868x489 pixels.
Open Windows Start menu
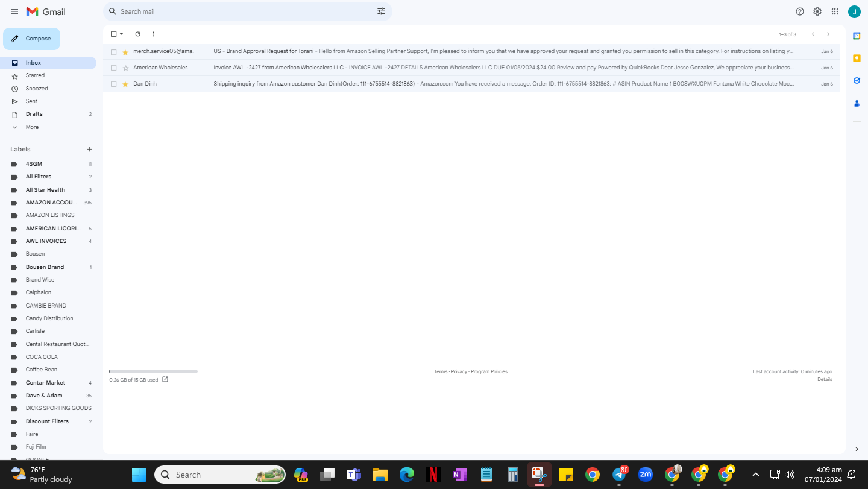[x=139, y=475]
